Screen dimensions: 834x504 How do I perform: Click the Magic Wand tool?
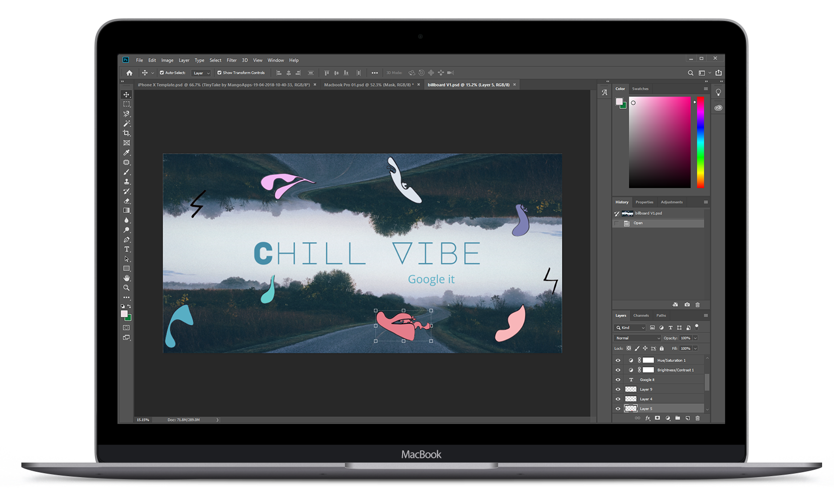[127, 123]
